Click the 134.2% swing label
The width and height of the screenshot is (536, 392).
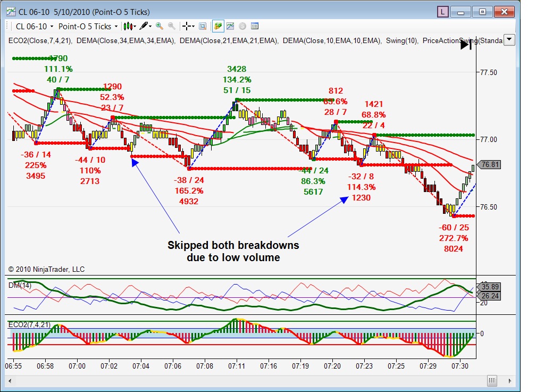coord(237,80)
